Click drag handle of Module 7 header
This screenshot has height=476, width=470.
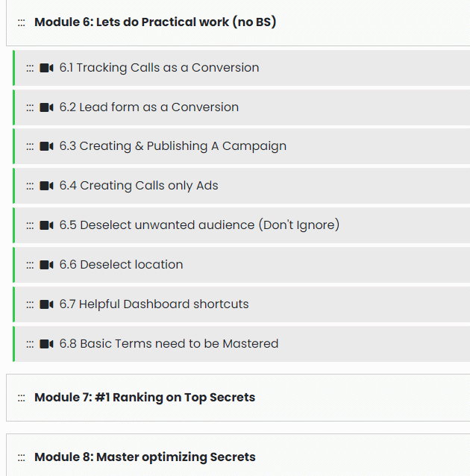[22, 398]
